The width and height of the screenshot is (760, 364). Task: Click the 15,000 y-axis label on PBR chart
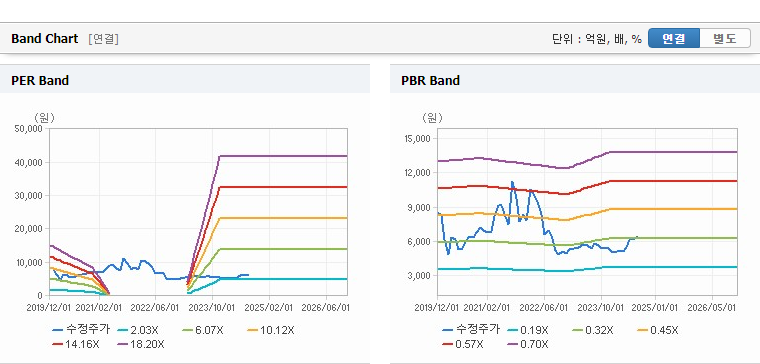(417, 139)
